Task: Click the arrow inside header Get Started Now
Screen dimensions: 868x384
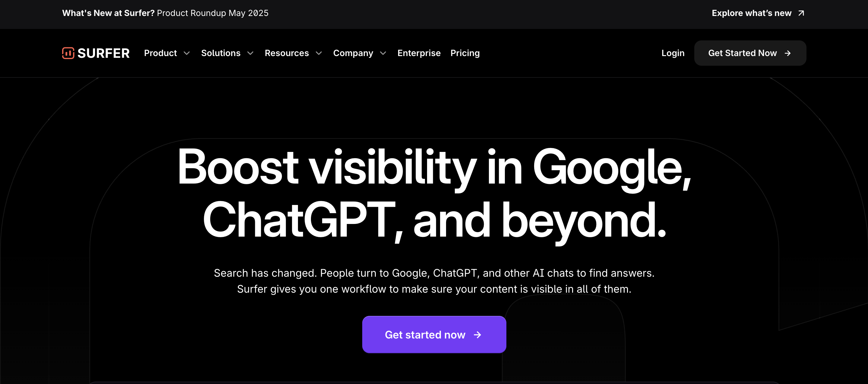Action: pos(787,53)
